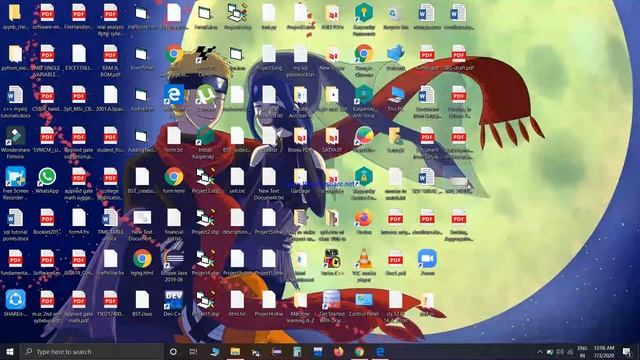Select the applied gate math.pdf file
The width and height of the screenshot is (640, 360).
click(x=79, y=306)
